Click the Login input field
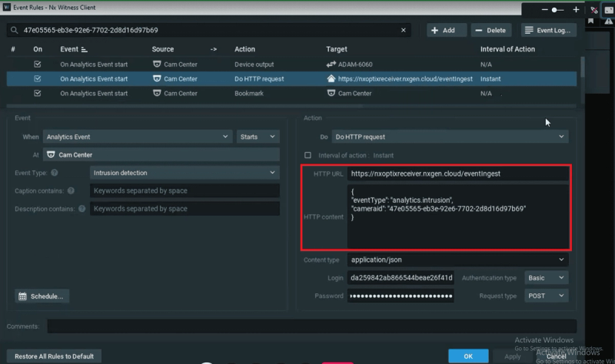This screenshot has height=364, width=615. pos(401,278)
